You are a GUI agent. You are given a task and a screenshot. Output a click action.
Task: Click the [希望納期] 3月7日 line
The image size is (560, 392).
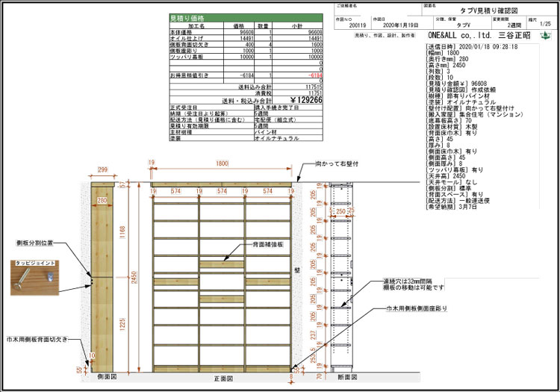click(452, 207)
